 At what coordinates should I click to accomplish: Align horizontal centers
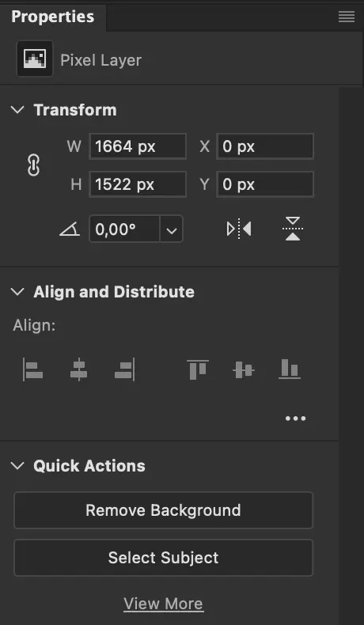pos(78,369)
